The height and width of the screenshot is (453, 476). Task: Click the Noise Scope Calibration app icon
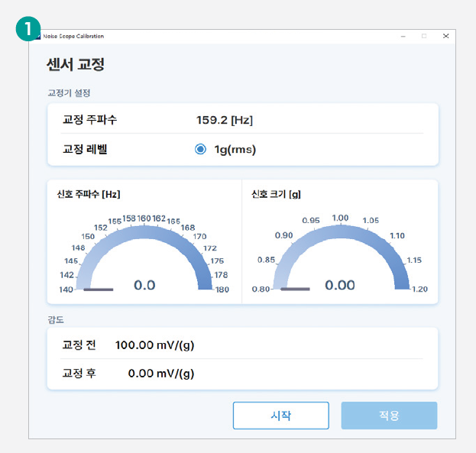(x=37, y=36)
